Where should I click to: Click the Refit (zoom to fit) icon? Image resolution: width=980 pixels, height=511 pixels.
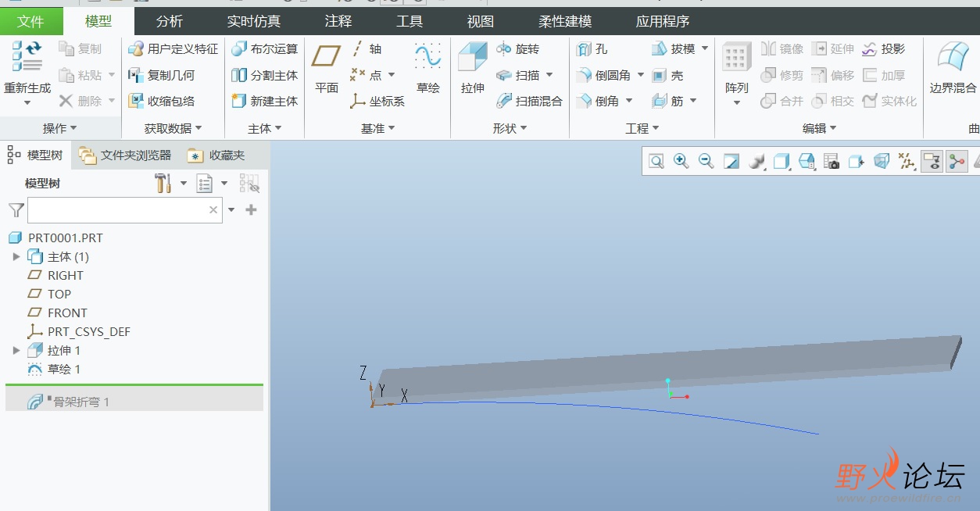656,161
